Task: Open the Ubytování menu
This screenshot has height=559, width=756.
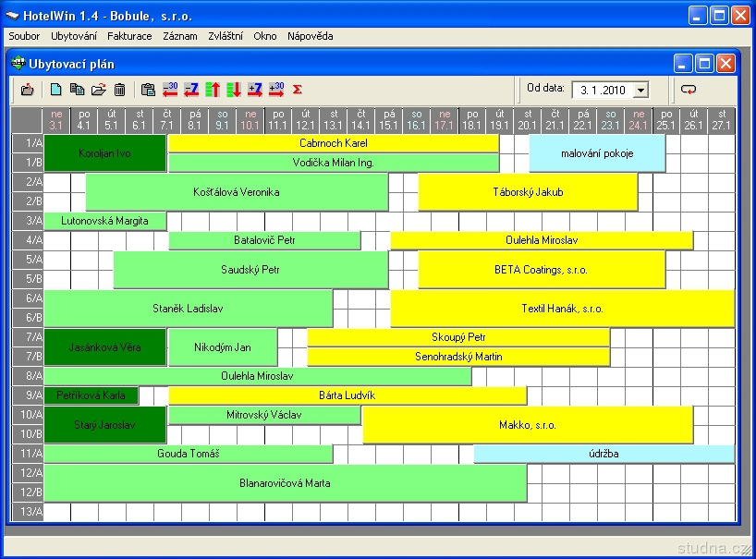Action: pos(74,36)
